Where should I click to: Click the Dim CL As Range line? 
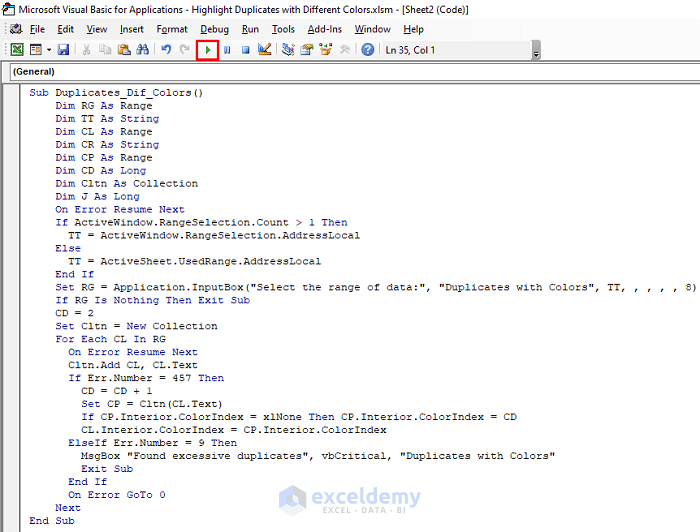[104, 132]
